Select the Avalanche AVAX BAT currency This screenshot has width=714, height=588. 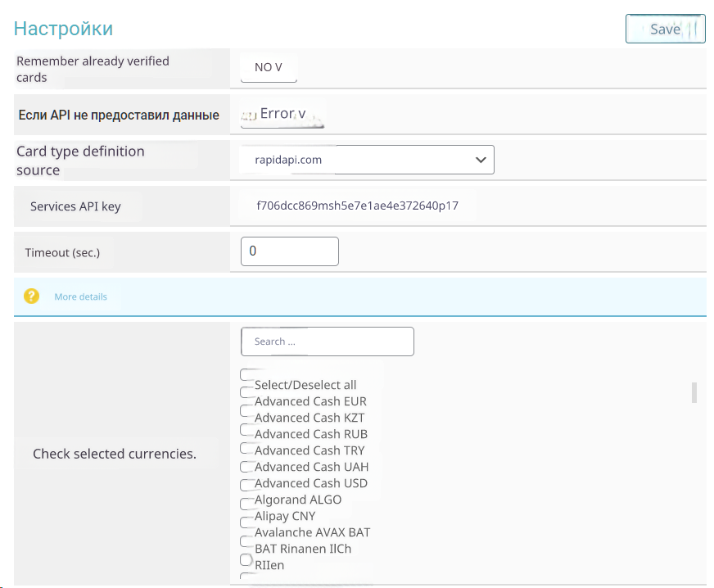click(x=246, y=541)
